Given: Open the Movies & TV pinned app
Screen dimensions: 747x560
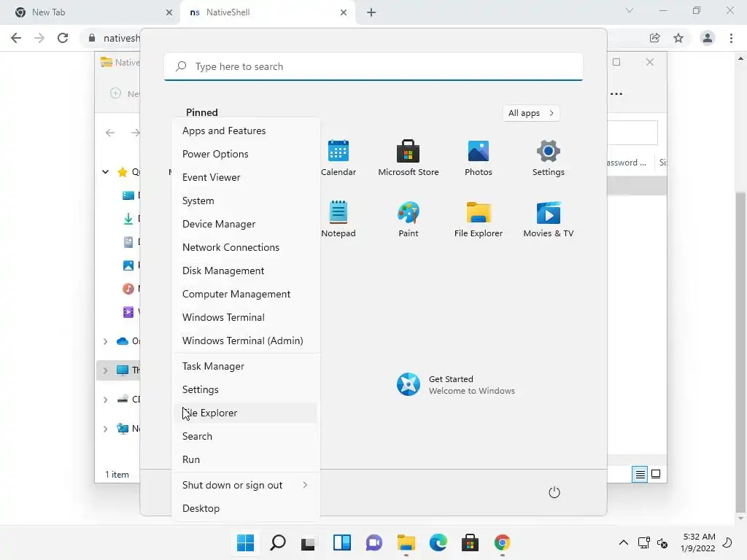Looking at the screenshot, I should pos(549,219).
